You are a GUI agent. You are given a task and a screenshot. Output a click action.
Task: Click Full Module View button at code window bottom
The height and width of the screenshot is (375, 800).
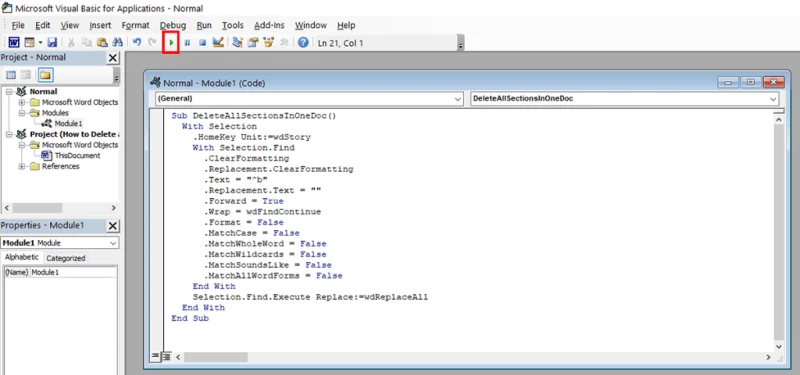(x=165, y=357)
